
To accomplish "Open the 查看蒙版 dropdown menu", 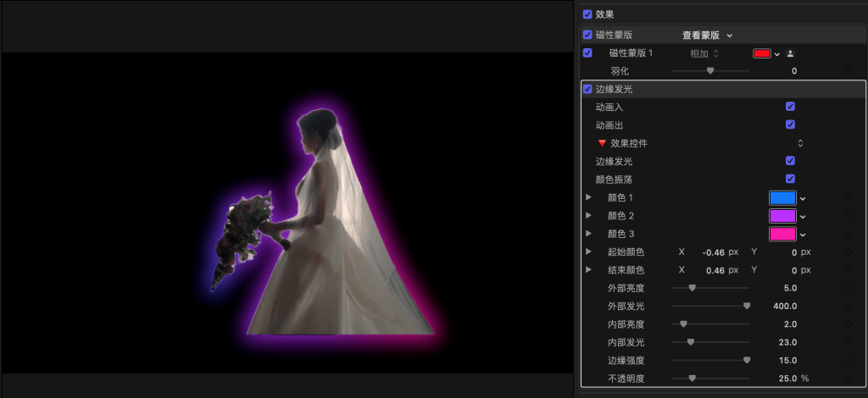I will (x=707, y=35).
